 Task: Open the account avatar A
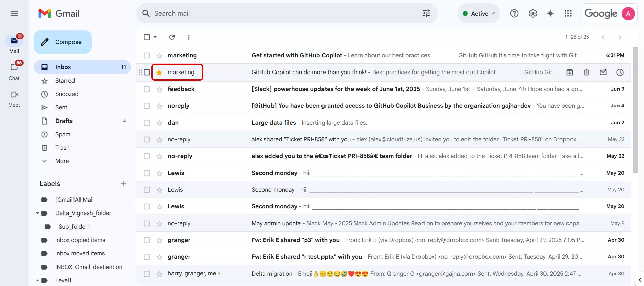click(x=628, y=14)
